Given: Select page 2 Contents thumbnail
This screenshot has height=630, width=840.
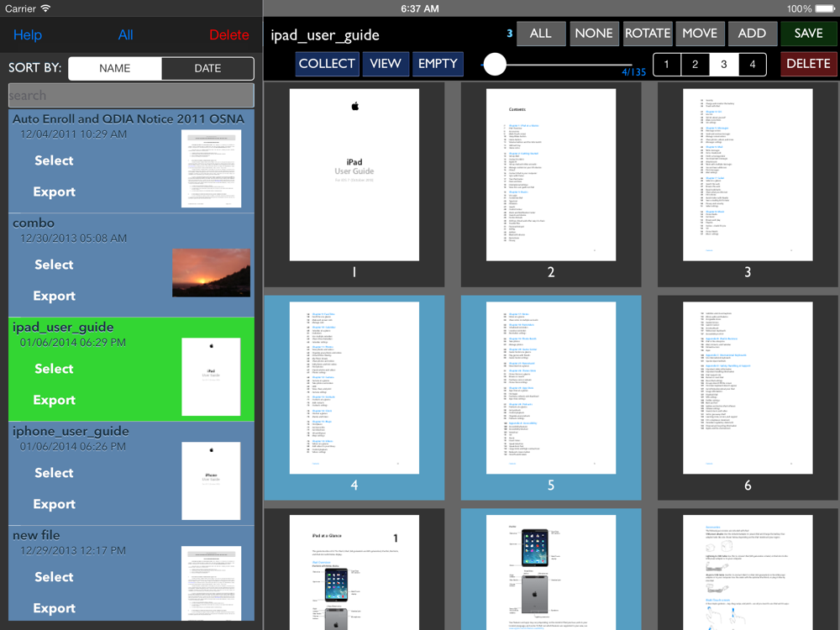Looking at the screenshot, I should pyautogui.click(x=551, y=175).
